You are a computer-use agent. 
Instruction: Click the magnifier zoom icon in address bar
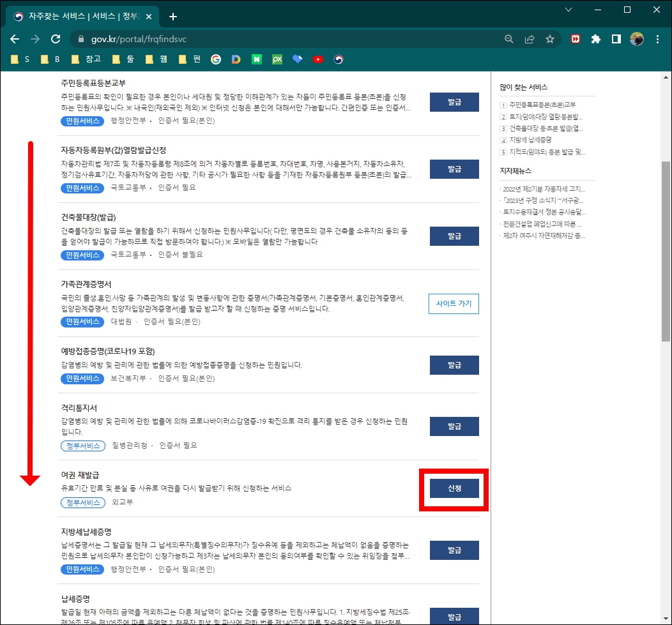click(508, 38)
